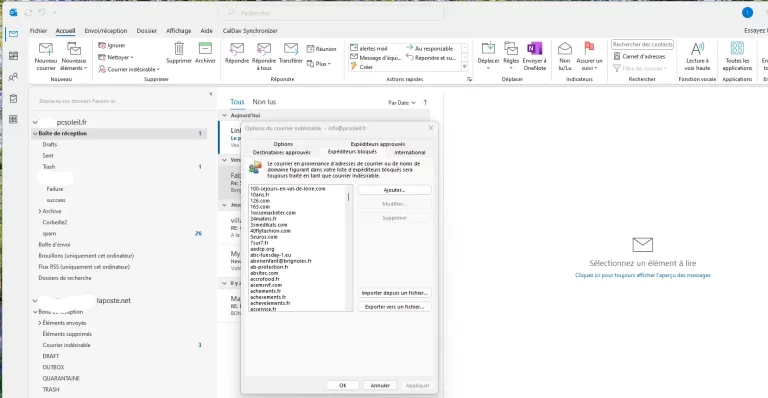Create a new email with Nouveau courrier
Screen dimensions: 768x398
pyautogui.click(x=46, y=56)
